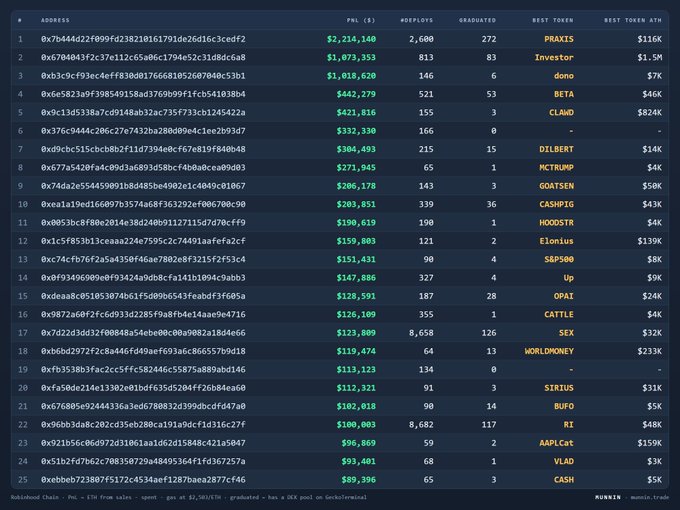Viewport: 680px width, 510px height.
Task: Click the DILBERT best token
Action: pos(556,149)
